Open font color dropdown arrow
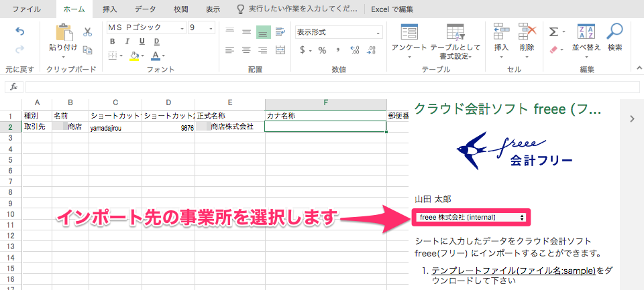 (163, 56)
